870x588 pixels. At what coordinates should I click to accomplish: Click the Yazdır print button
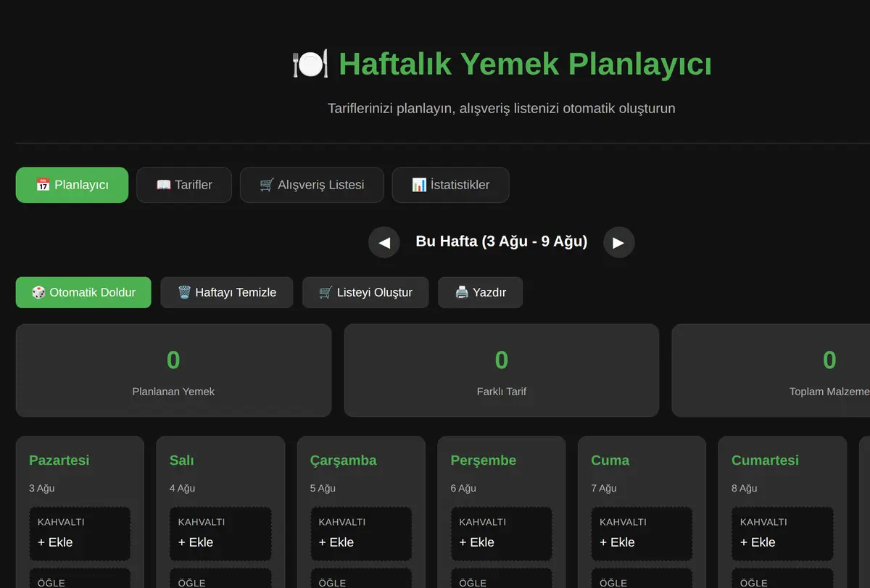(480, 292)
